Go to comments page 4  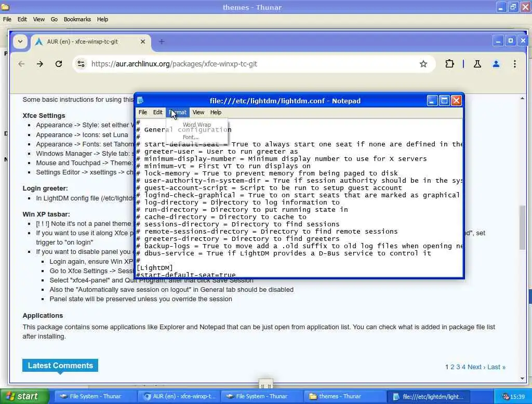click(463, 367)
